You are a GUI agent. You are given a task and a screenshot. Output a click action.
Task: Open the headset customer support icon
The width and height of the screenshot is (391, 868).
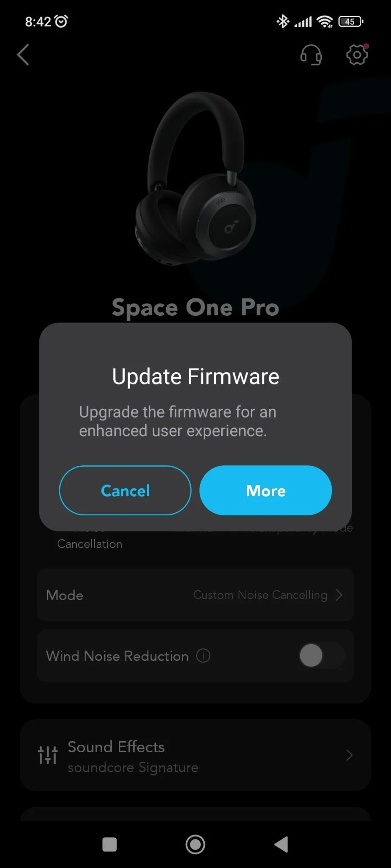click(311, 55)
